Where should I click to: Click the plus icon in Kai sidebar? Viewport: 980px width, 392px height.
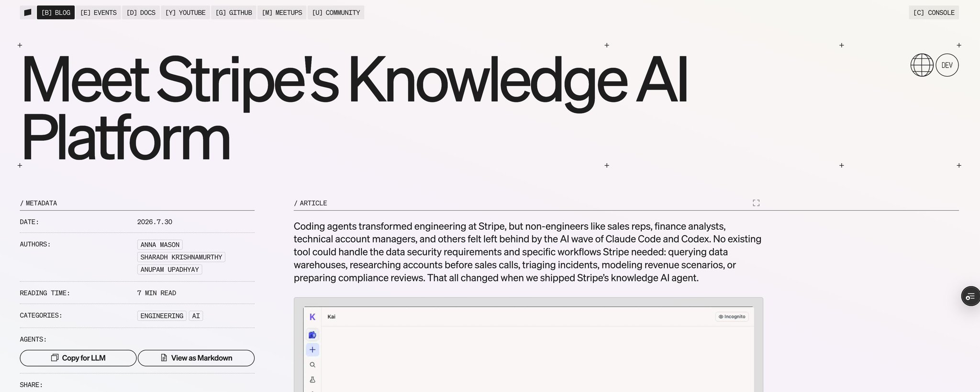[x=312, y=350]
